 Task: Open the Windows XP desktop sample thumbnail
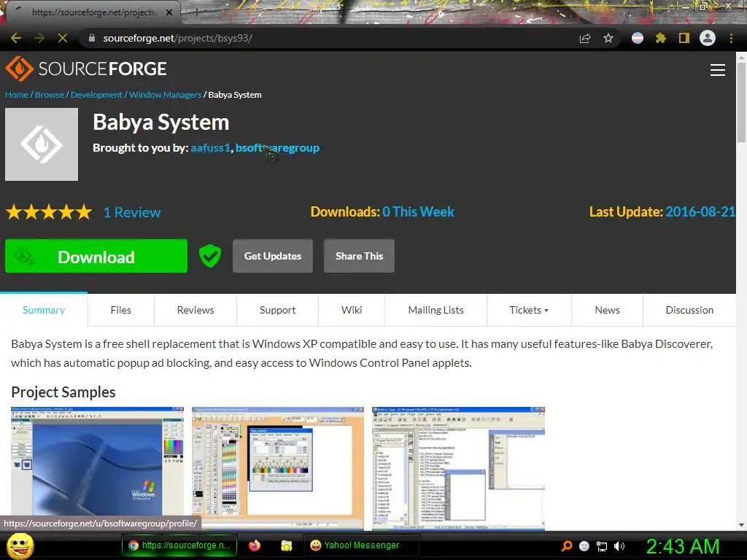97,469
